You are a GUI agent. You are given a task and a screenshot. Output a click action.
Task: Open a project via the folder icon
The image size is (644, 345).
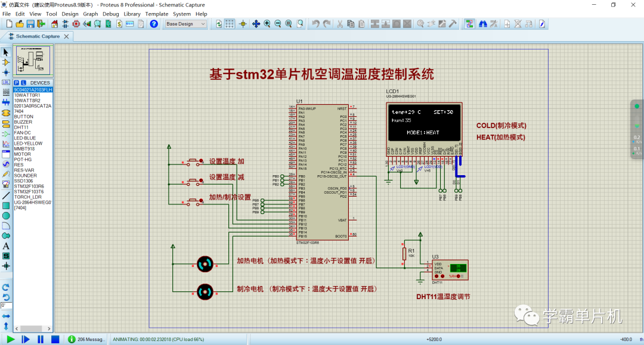(20, 24)
